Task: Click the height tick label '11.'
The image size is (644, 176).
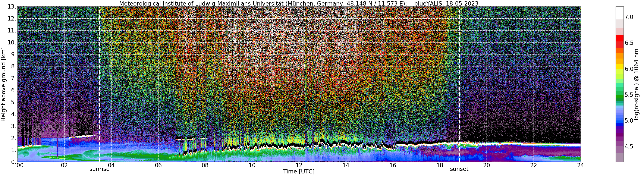Action: 12,31
